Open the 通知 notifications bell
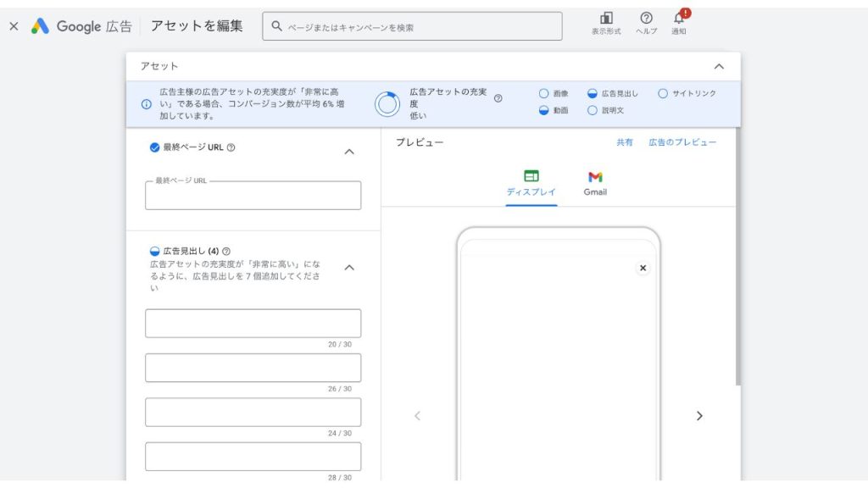Image resolution: width=868 pixels, height=488 pixels. tap(678, 20)
